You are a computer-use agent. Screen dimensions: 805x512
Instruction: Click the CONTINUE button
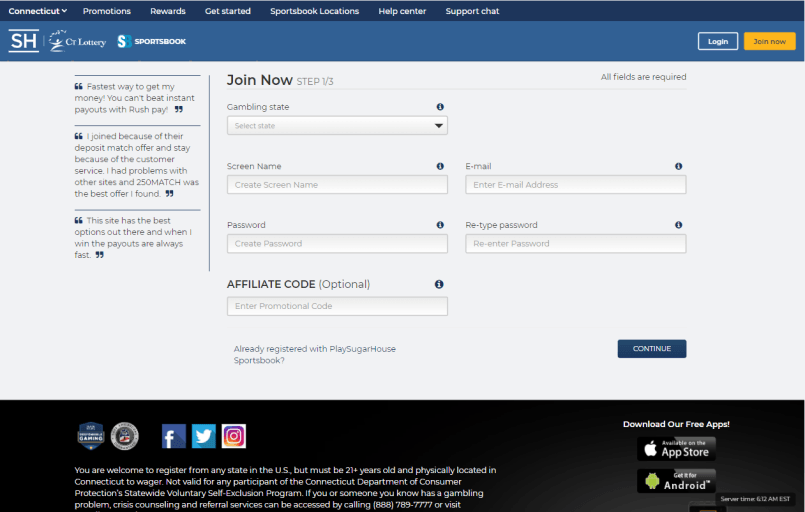[651, 349]
